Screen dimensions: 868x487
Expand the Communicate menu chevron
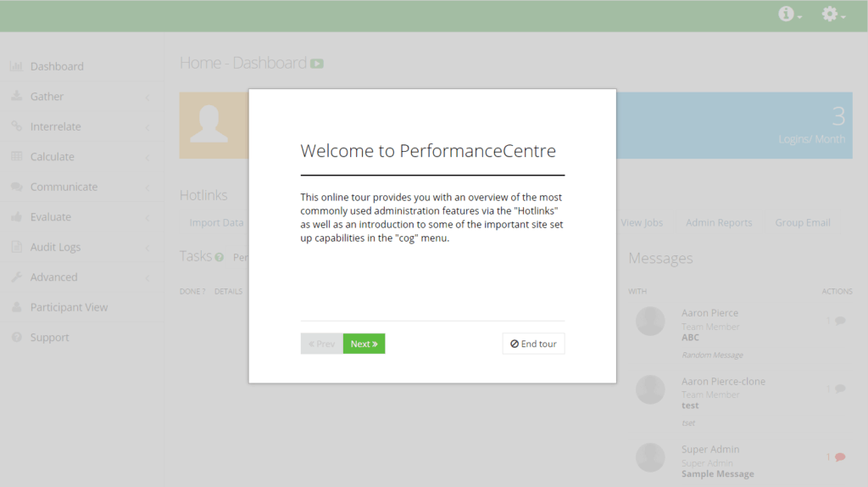[x=147, y=188]
